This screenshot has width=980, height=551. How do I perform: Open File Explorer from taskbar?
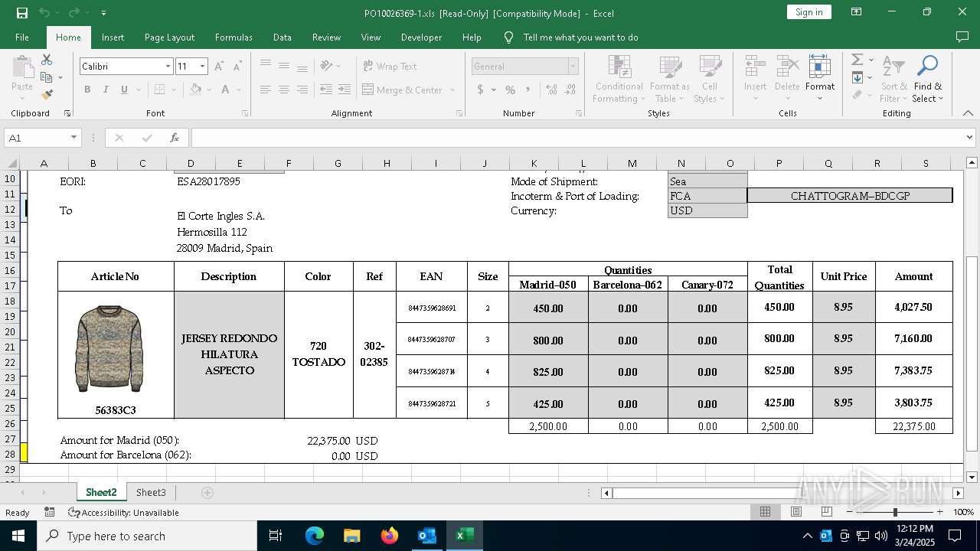352,536
